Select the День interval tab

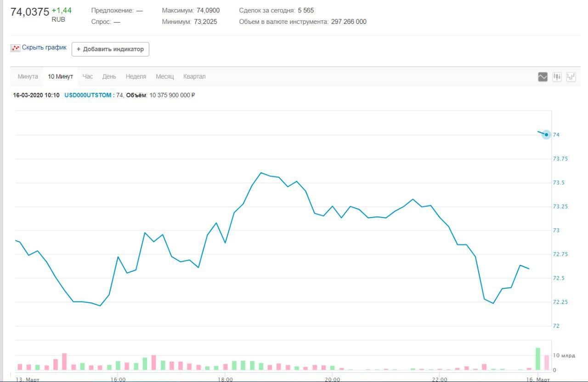(x=109, y=77)
